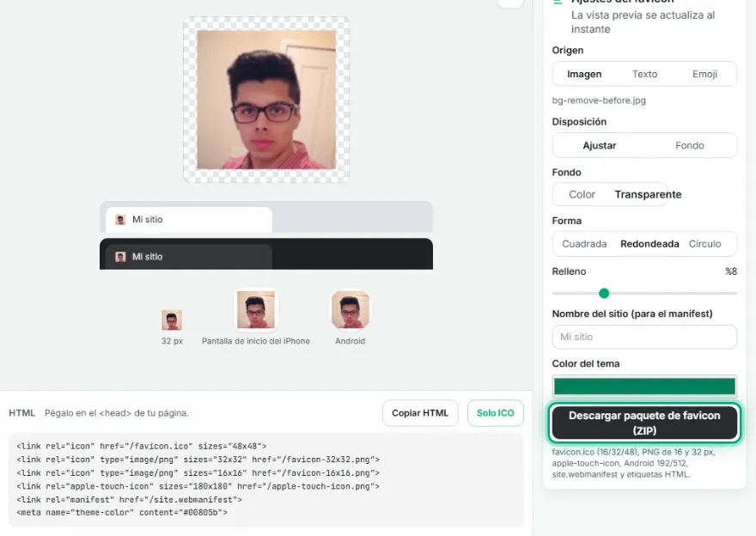Click the favicon.ico 48x48 link code line
This screenshot has width=756, height=536.
pyautogui.click(x=141, y=447)
